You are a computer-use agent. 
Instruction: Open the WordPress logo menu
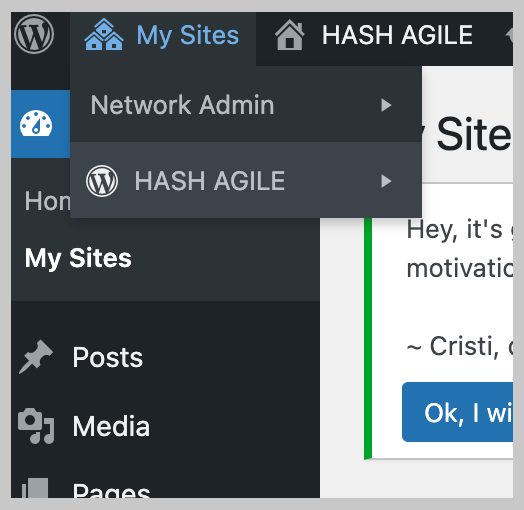34,34
